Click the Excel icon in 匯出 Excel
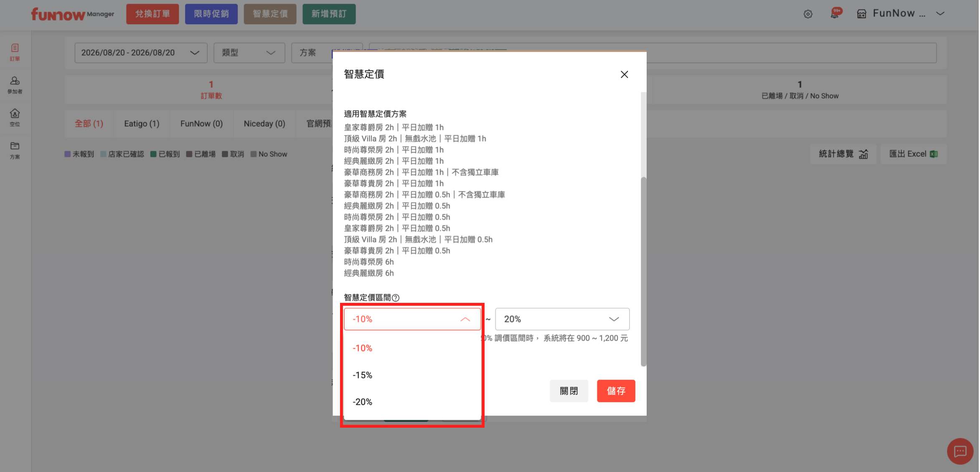Image resolution: width=980 pixels, height=472 pixels. (x=934, y=154)
